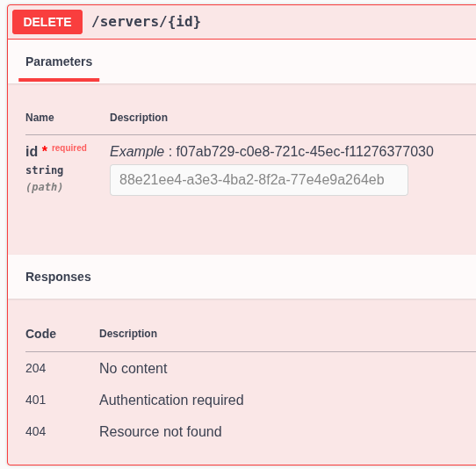Select the 204 response code
This screenshot has height=469, width=476.
[x=35, y=369]
